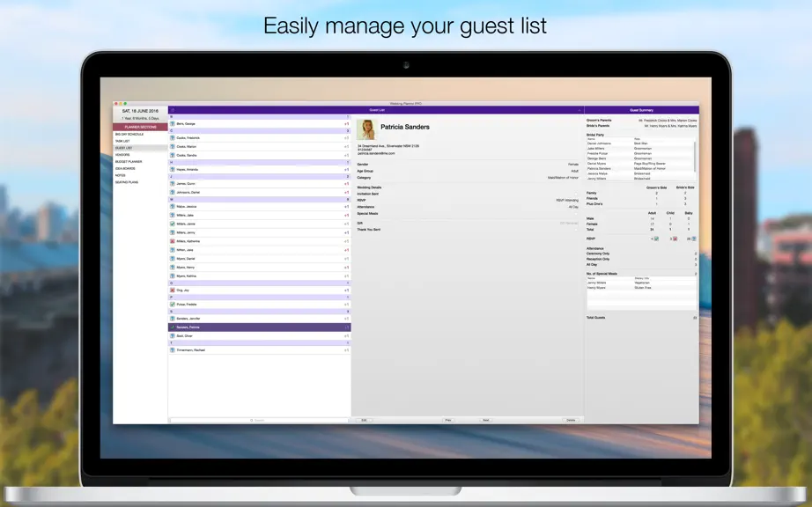Image resolution: width=812 pixels, height=507 pixels.
Task: Open the Seating Plans section
Action: pos(127,182)
